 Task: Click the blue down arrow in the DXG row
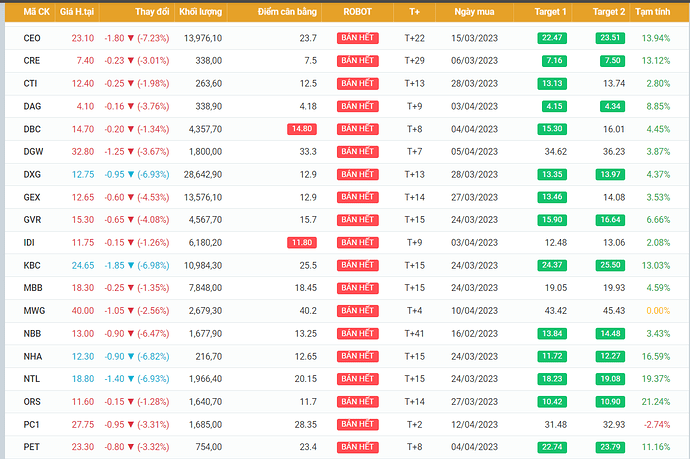pos(131,175)
